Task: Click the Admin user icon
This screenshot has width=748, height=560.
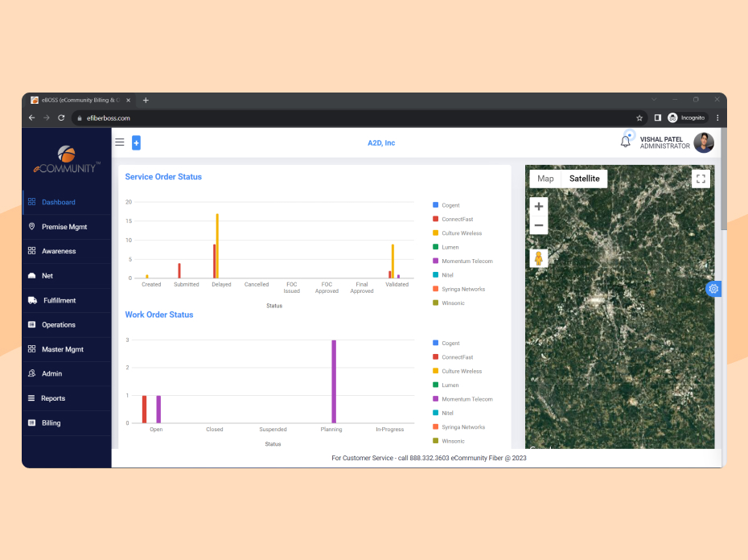Action: coord(32,373)
